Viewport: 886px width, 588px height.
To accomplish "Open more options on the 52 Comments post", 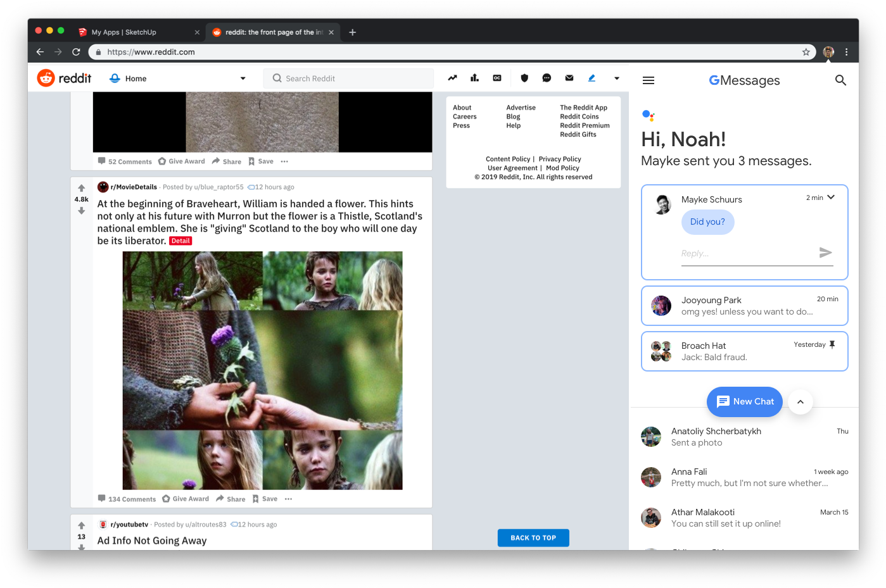I will pos(285,161).
